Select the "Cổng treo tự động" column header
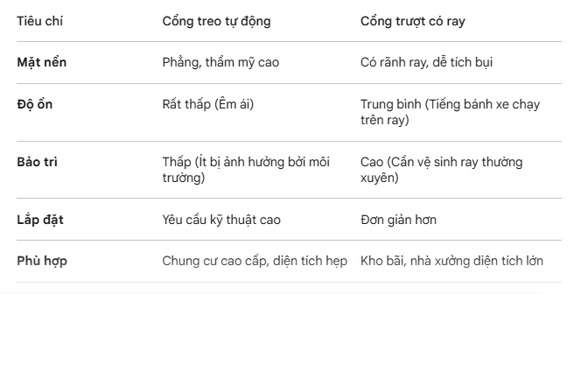The height and width of the screenshot is (392, 581). coord(216,21)
